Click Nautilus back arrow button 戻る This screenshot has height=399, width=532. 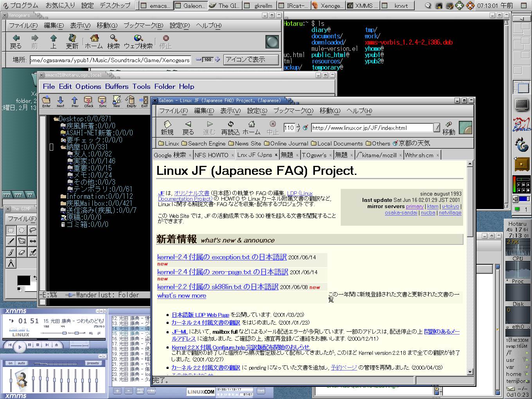click(16, 41)
